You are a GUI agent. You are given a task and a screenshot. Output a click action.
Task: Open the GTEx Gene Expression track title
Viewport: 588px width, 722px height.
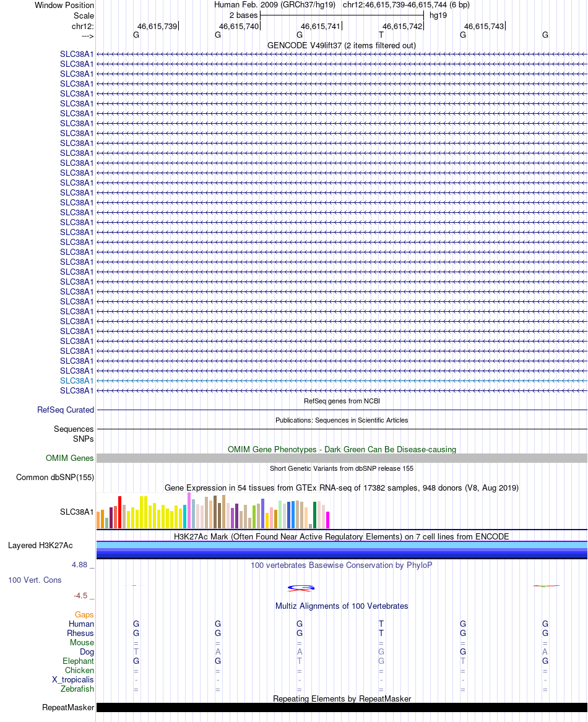(342, 488)
